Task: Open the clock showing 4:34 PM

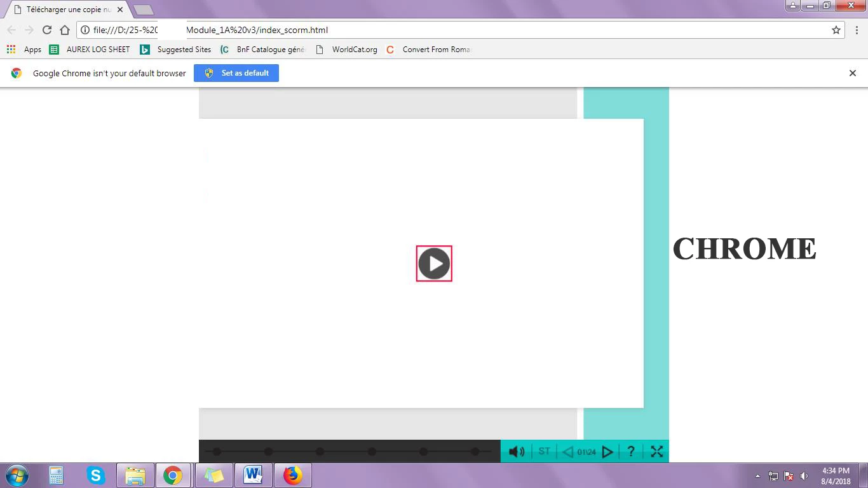Action: point(836,476)
